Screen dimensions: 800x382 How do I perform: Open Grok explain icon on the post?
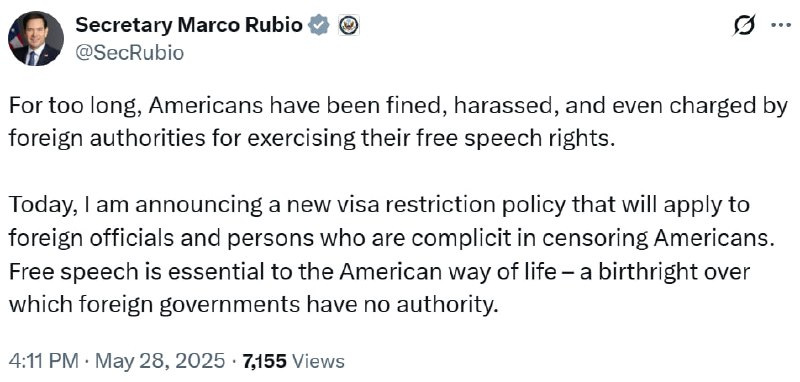click(x=743, y=25)
